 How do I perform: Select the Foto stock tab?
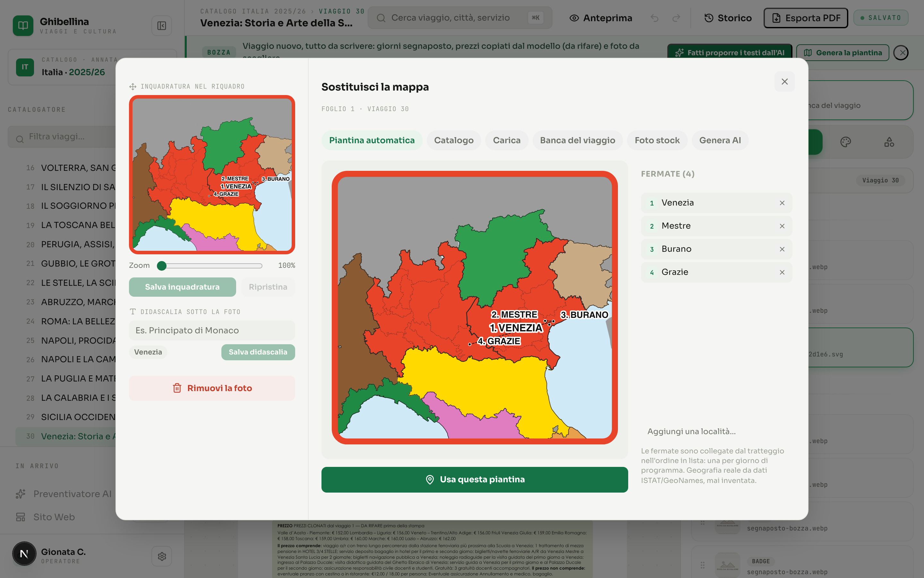pos(657,140)
